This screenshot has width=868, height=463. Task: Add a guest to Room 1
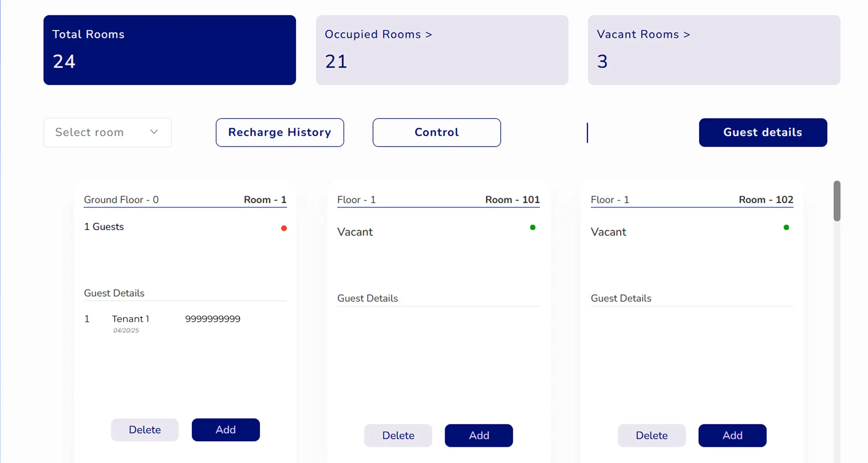(226, 430)
